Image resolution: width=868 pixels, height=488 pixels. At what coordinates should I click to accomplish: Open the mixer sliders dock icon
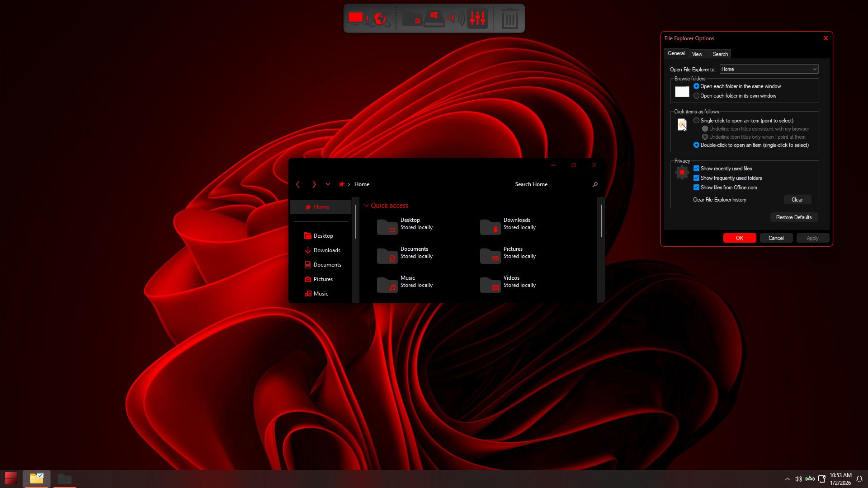pyautogui.click(x=477, y=19)
